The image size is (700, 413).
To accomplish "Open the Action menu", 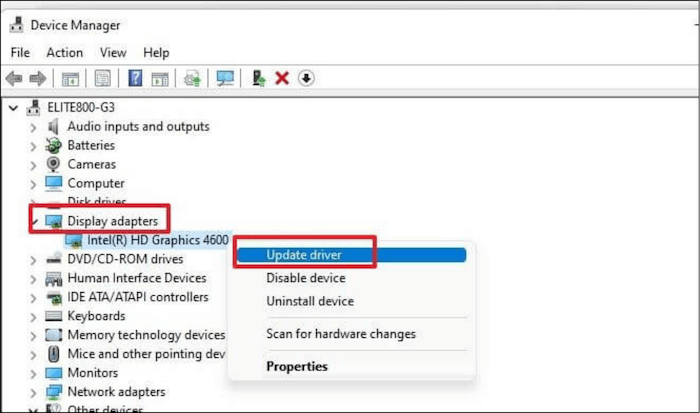I will 65,53.
